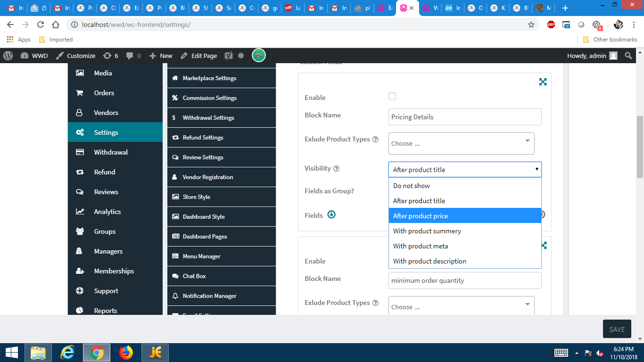Click the Groups people icon
Image resolution: width=644 pixels, height=362 pixels.
(x=80, y=231)
